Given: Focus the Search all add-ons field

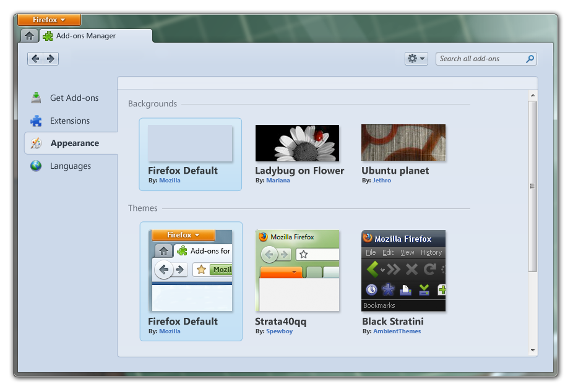Looking at the screenshot, I should (480, 59).
